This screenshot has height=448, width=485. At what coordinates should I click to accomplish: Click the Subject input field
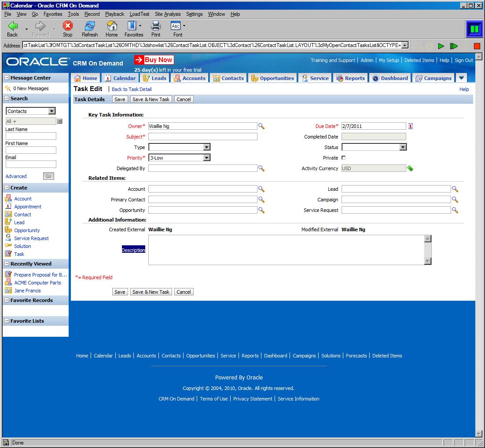click(202, 137)
